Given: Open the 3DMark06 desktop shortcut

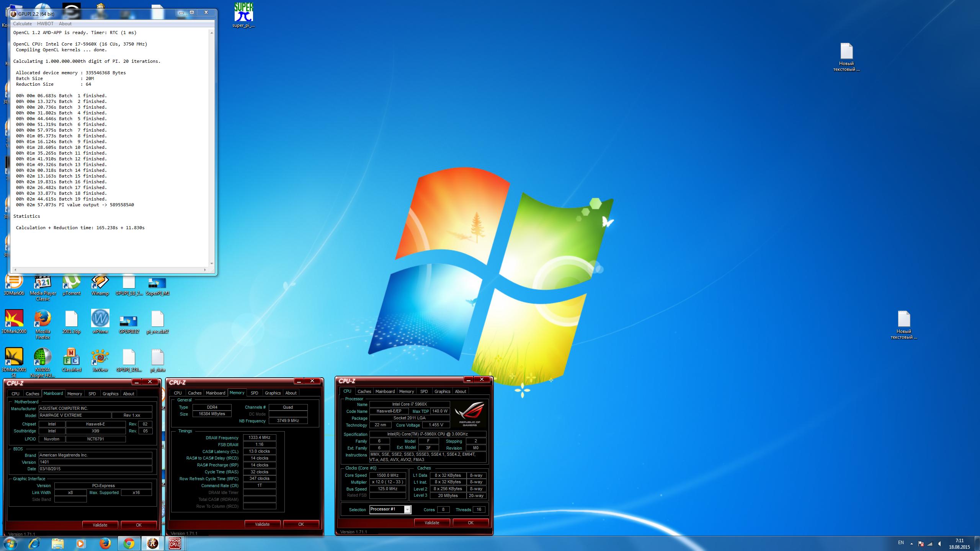Looking at the screenshot, I should pyautogui.click(x=14, y=285).
